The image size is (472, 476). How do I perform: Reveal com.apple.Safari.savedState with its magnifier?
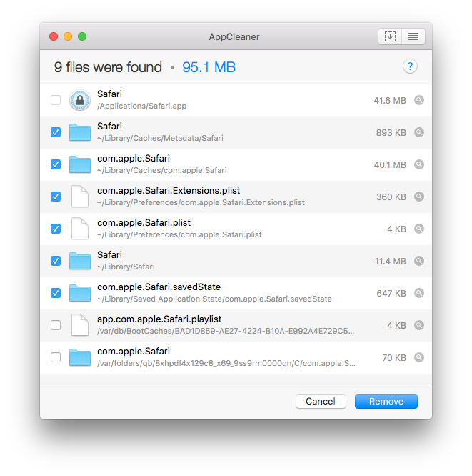click(419, 293)
